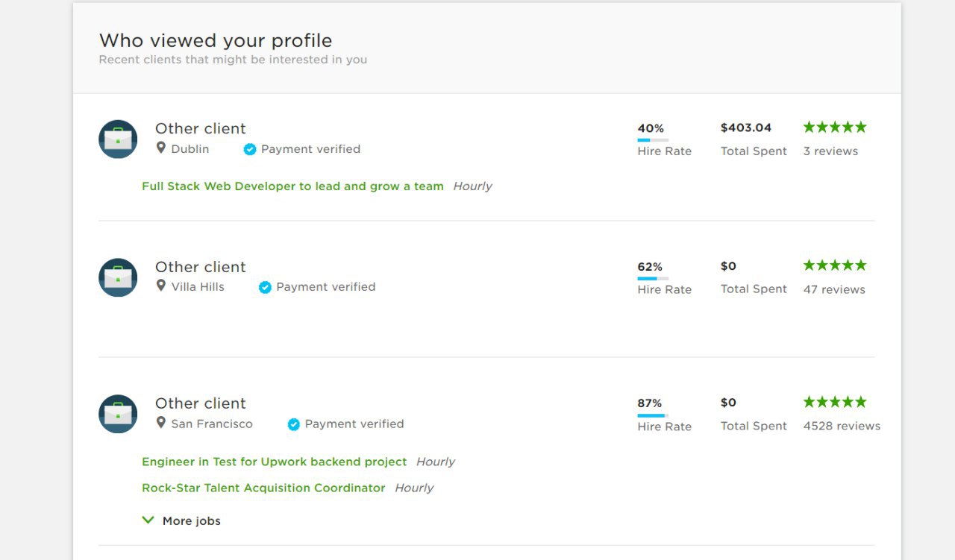
Task: Click the 47 reviews text
Action: click(834, 289)
